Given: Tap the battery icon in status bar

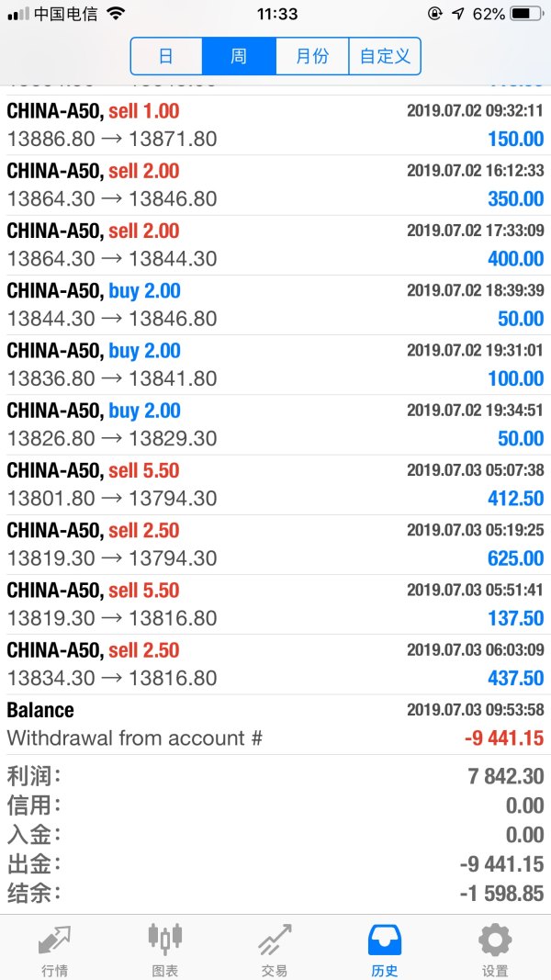Looking at the screenshot, I should (524, 14).
